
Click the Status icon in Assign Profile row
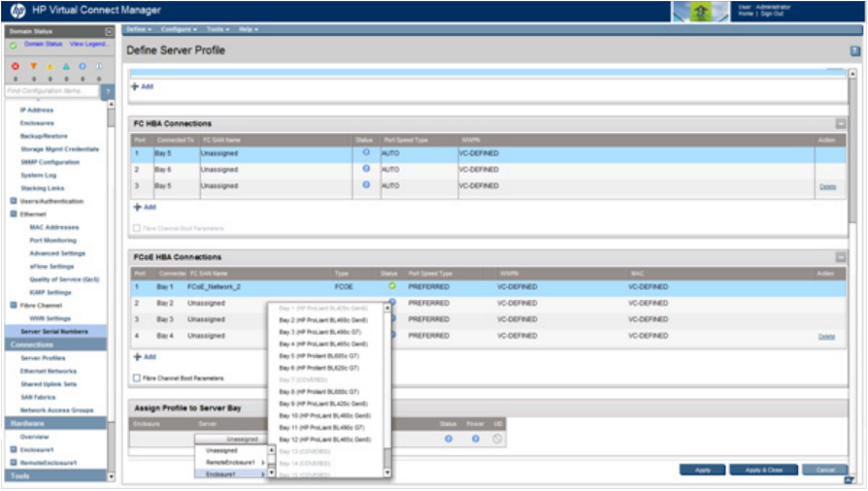tap(449, 439)
